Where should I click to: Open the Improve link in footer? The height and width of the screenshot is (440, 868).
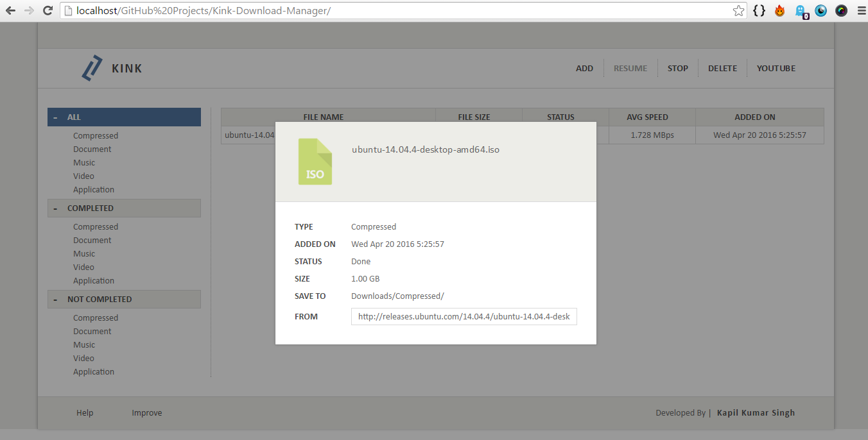[147, 412]
